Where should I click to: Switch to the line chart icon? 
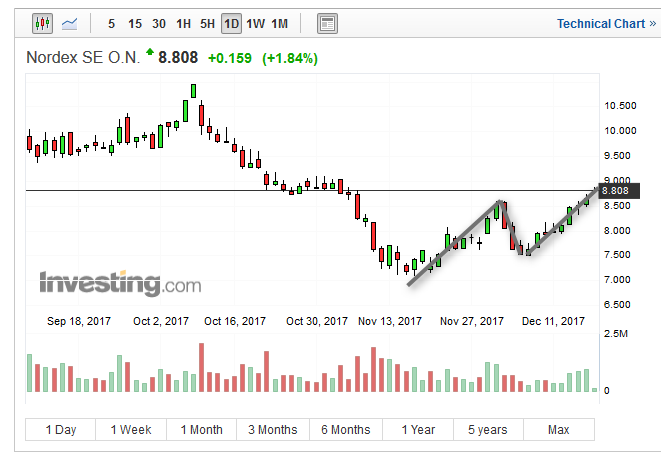tap(70, 24)
